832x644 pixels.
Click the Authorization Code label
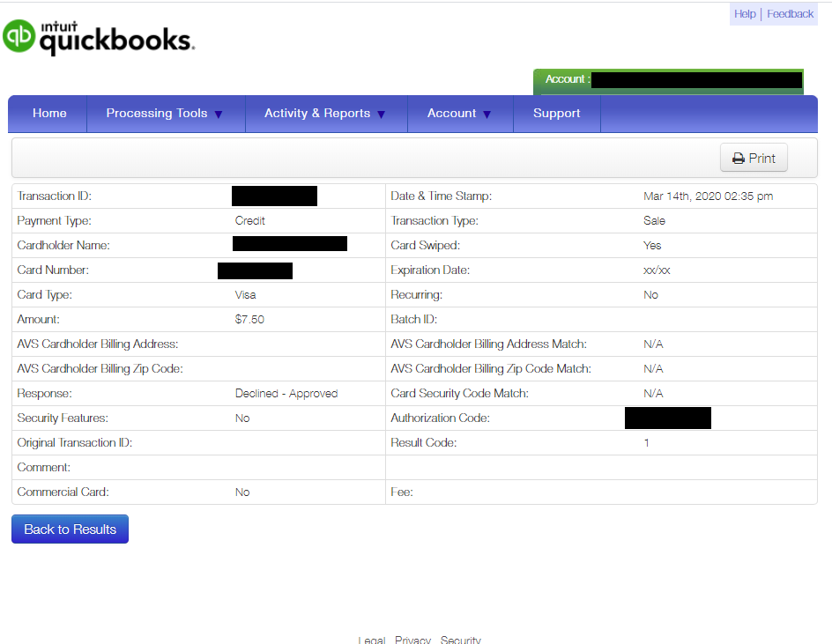point(440,418)
